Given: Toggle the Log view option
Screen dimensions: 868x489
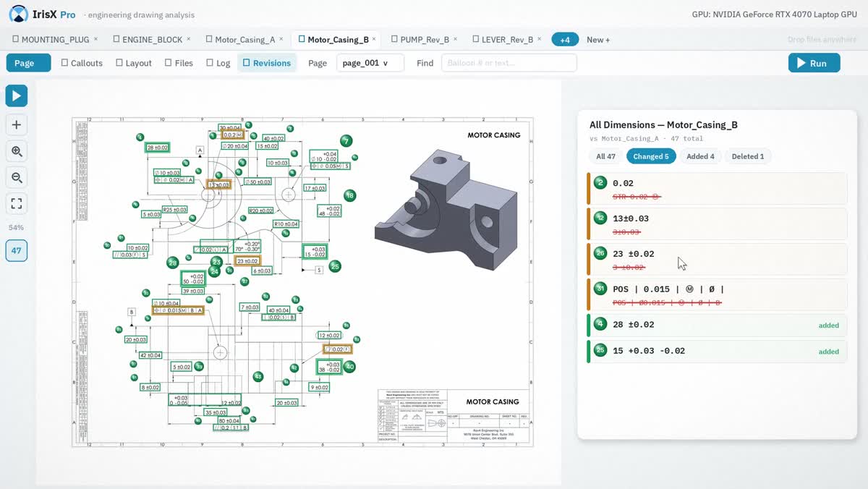Looking at the screenshot, I should point(218,63).
